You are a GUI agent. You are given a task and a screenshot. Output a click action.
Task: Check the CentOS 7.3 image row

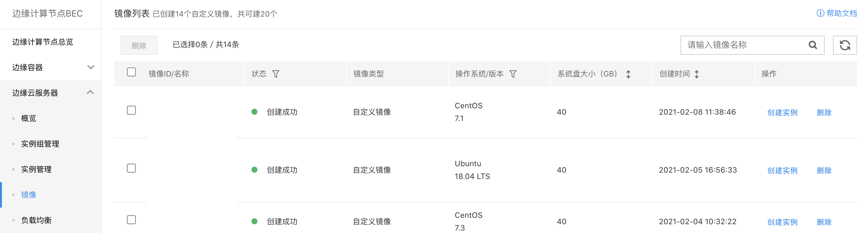(x=131, y=219)
